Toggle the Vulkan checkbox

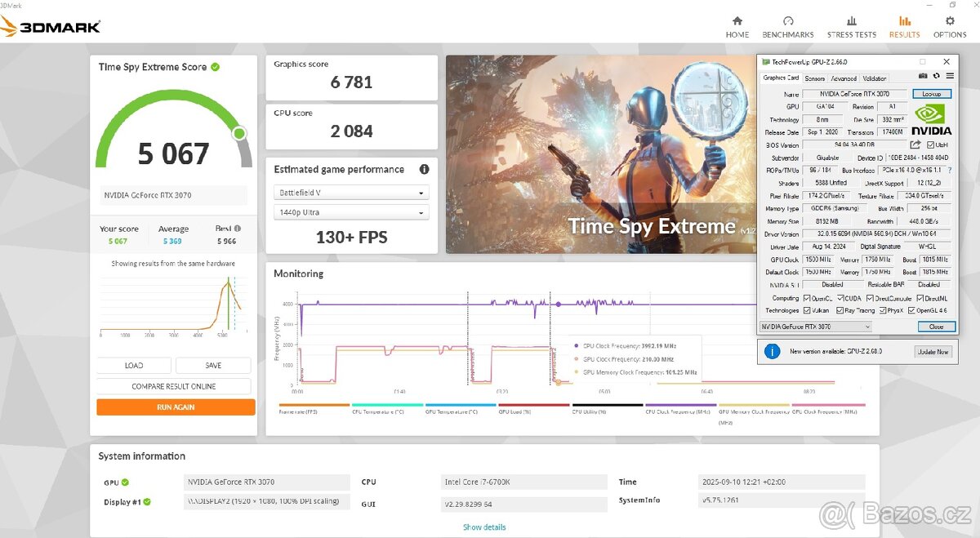click(x=807, y=310)
